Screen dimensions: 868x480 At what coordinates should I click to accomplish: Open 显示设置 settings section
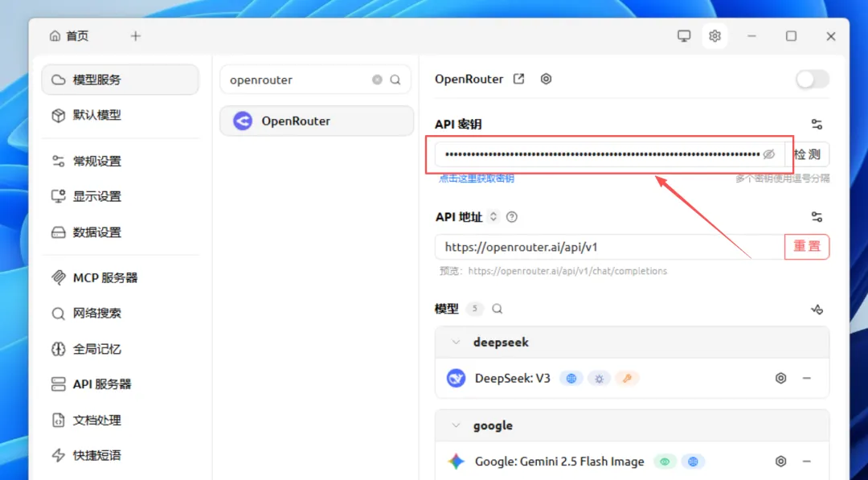point(120,196)
